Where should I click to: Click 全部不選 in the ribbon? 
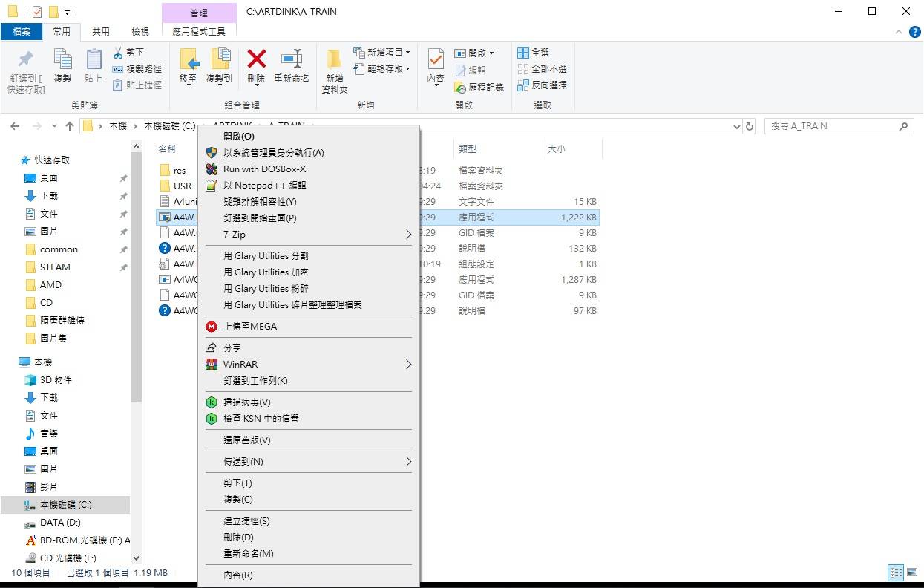[542, 69]
